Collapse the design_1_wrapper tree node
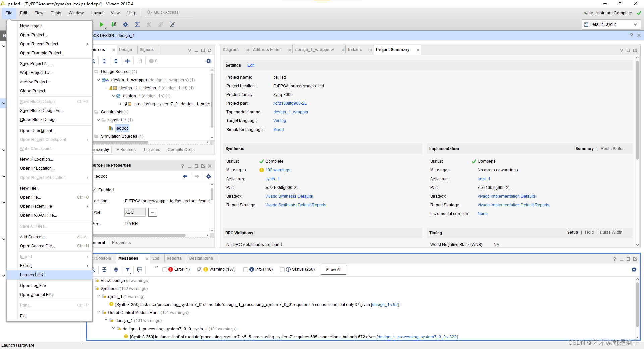644x349 pixels. [x=99, y=80]
